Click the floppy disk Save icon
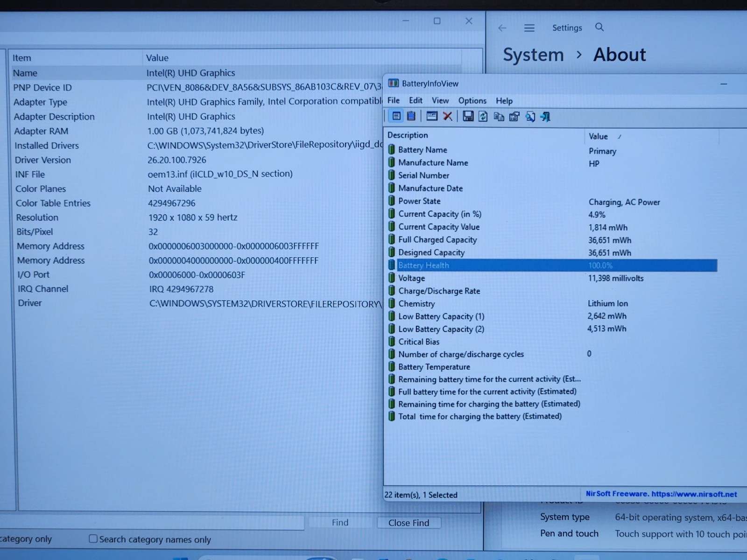The width and height of the screenshot is (747, 560). click(x=468, y=116)
